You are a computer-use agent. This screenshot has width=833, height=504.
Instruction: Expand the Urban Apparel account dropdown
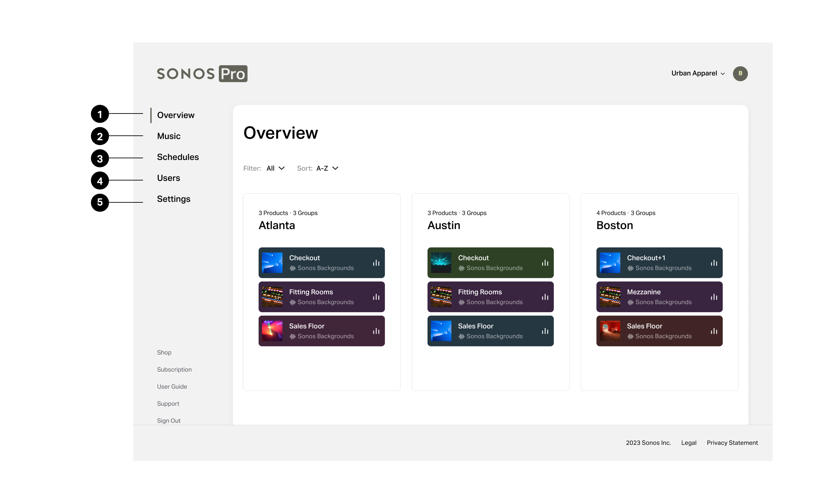pyautogui.click(x=698, y=73)
